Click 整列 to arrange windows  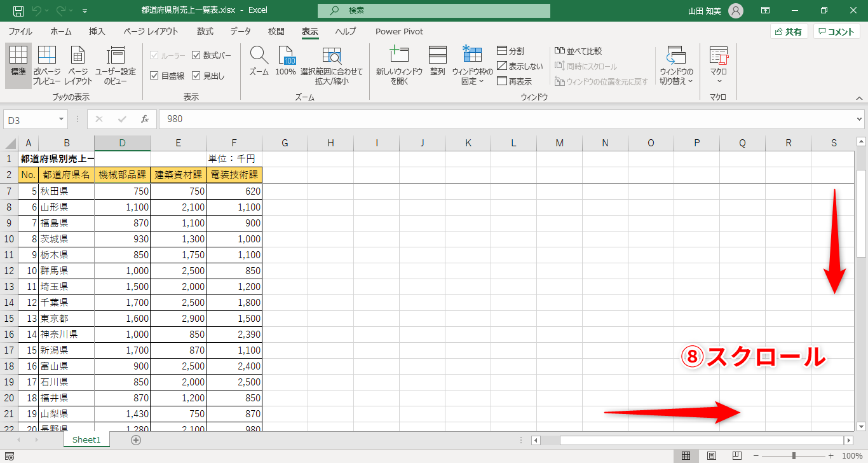(x=438, y=61)
